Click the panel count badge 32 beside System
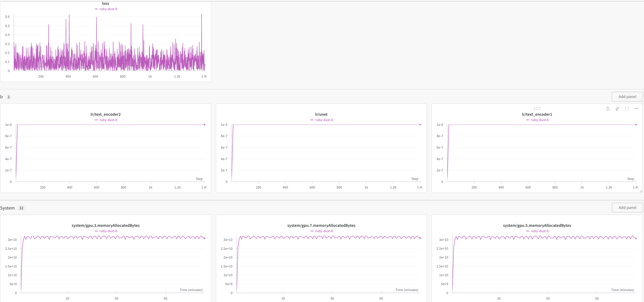The height and width of the screenshot is (302, 644). (21, 208)
